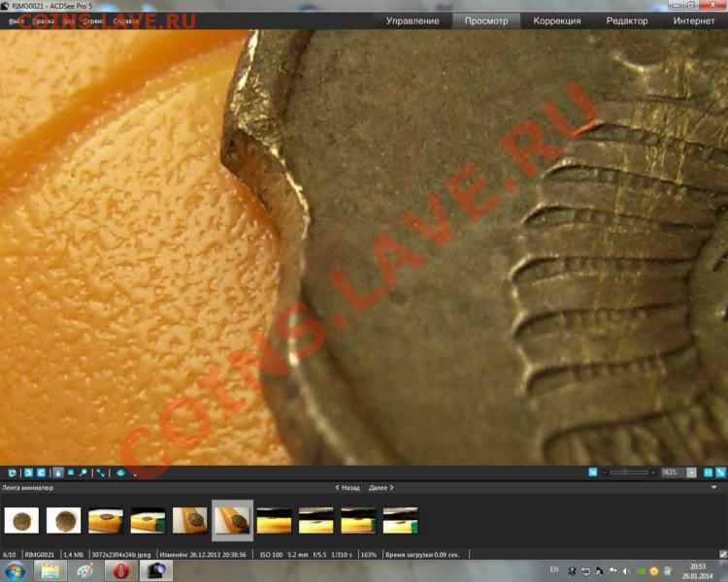Open the Файл menu
Viewport: 728px width, 582px height.
click(x=16, y=21)
